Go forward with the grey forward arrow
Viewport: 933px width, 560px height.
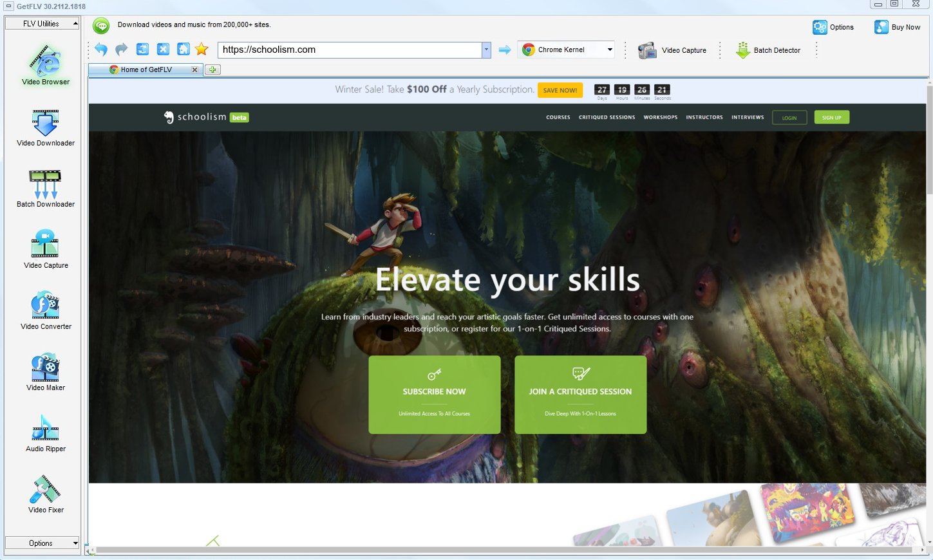[x=122, y=50]
